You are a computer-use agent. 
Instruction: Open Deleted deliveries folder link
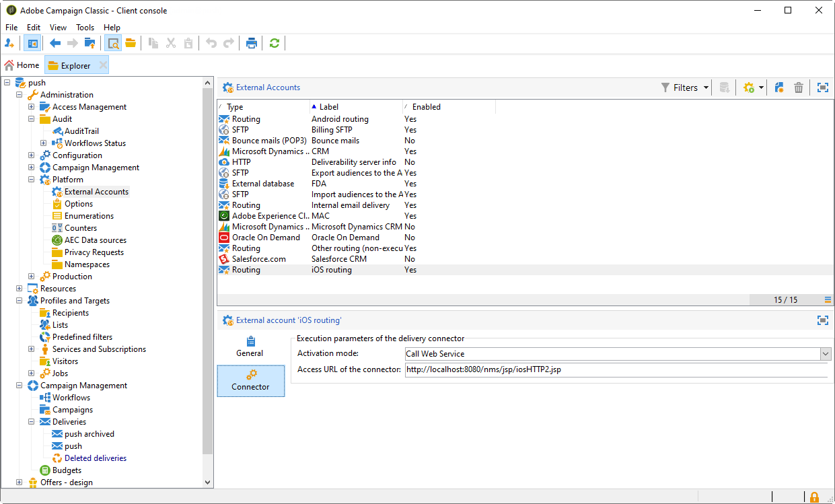[x=96, y=458]
